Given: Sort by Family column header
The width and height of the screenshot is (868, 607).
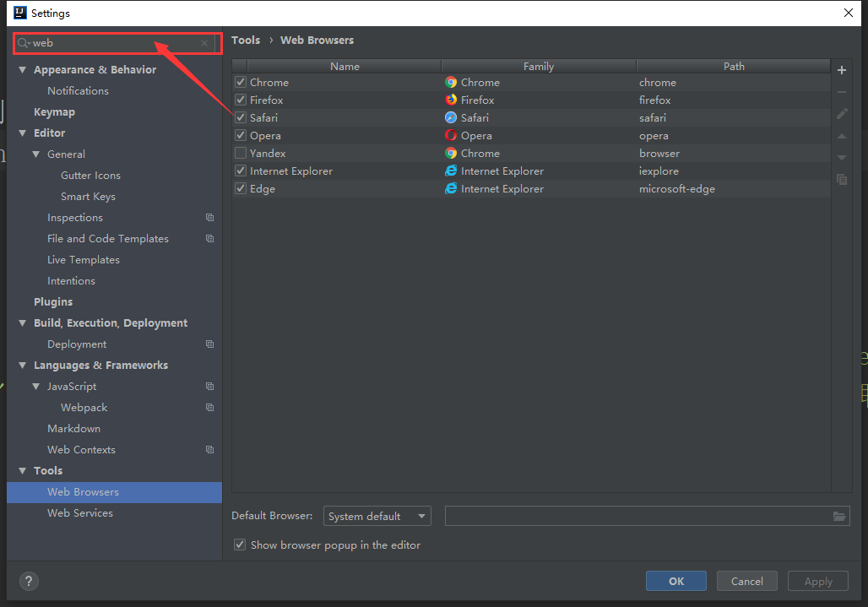Looking at the screenshot, I should pyautogui.click(x=539, y=67).
